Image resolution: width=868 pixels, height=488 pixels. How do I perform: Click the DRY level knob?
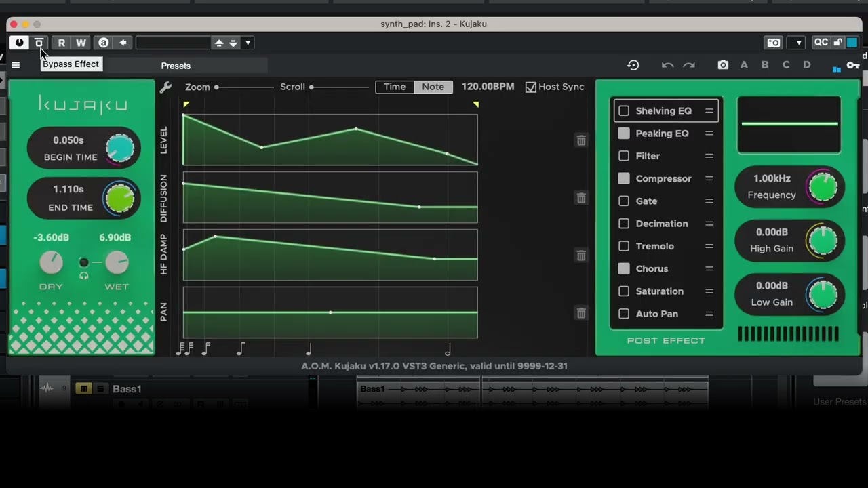point(51,262)
